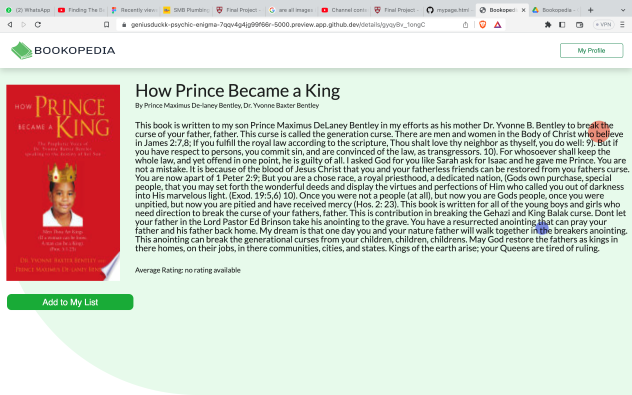The image size is (632, 395).
Task: Toggle the browser sidebar panel icon
Action: click(x=562, y=25)
